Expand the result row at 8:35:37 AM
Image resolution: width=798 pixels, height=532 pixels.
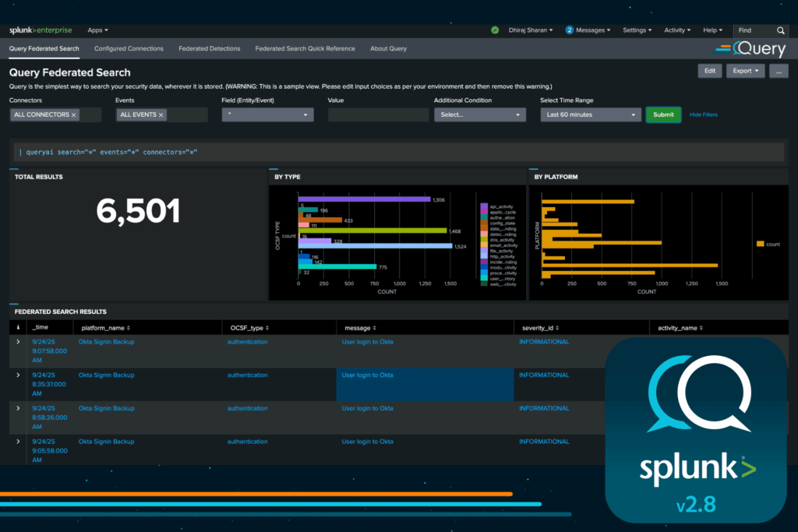pos(18,375)
